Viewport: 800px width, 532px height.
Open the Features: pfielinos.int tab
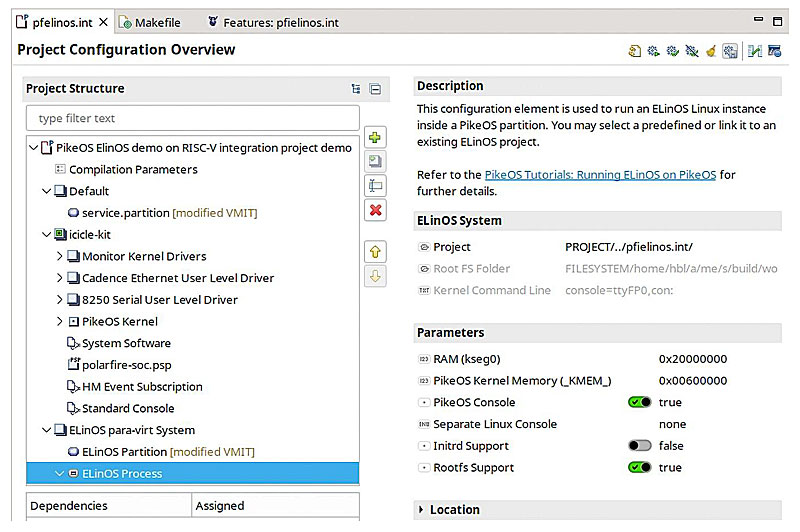pyautogui.click(x=280, y=21)
